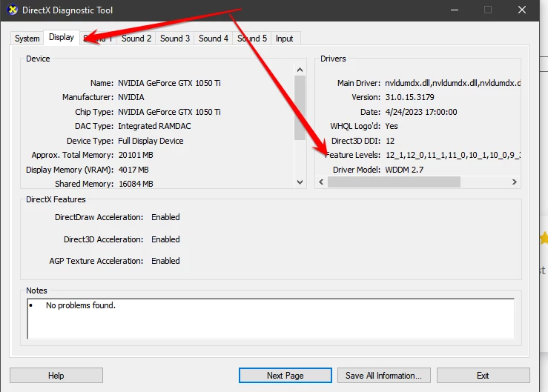Select the Display tab

click(62, 37)
